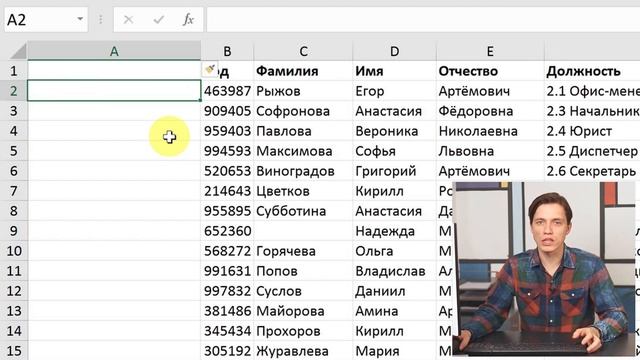This screenshot has height=360, width=640.
Task: Click into the formula bar input
Action: pyautogui.click(x=423, y=20)
